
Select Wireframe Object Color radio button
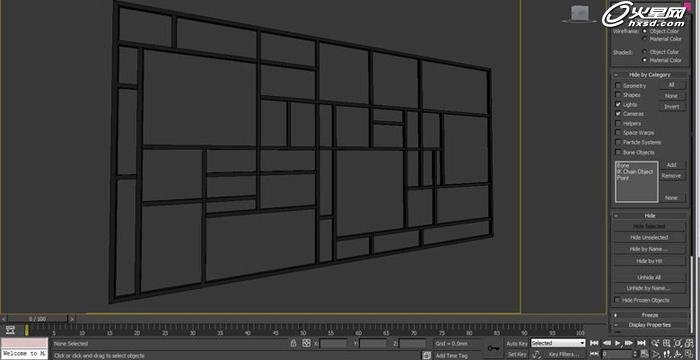pyautogui.click(x=645, y=31)
